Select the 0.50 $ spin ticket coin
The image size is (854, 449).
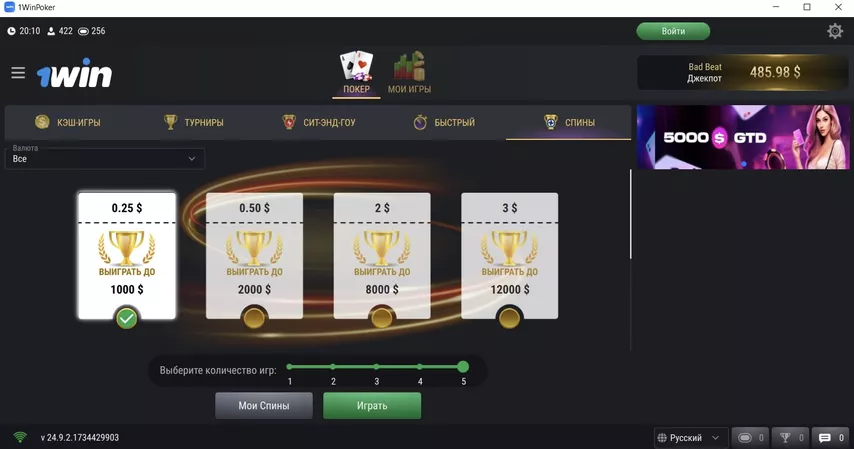[x=254, y=318]
